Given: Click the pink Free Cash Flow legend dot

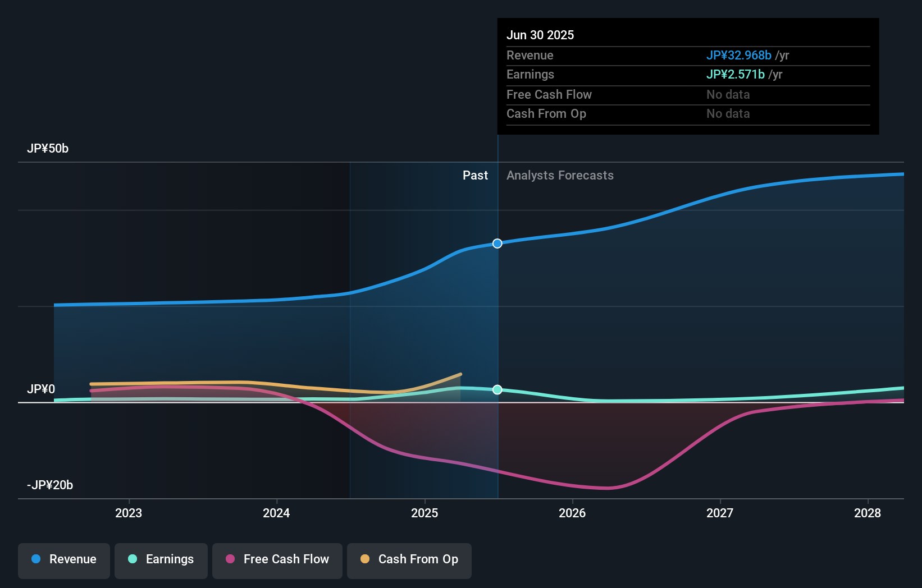Looking at the screenshot, I should tap(230, 559).
